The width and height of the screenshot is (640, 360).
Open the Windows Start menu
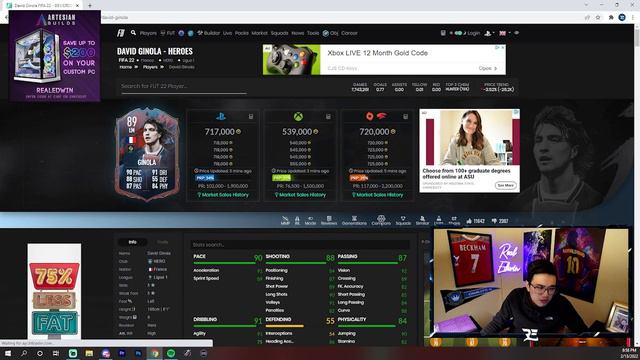[x=7, y=353]
